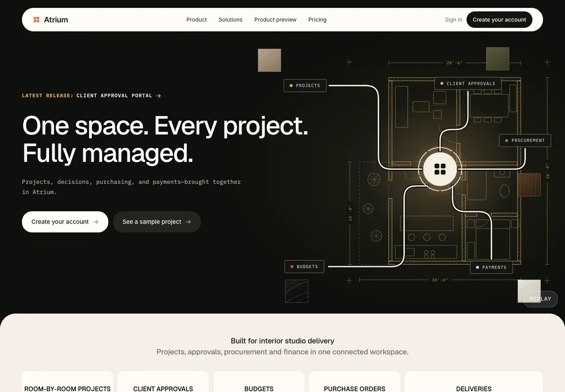Click the black line-pattern swatch

pos(297,291)
